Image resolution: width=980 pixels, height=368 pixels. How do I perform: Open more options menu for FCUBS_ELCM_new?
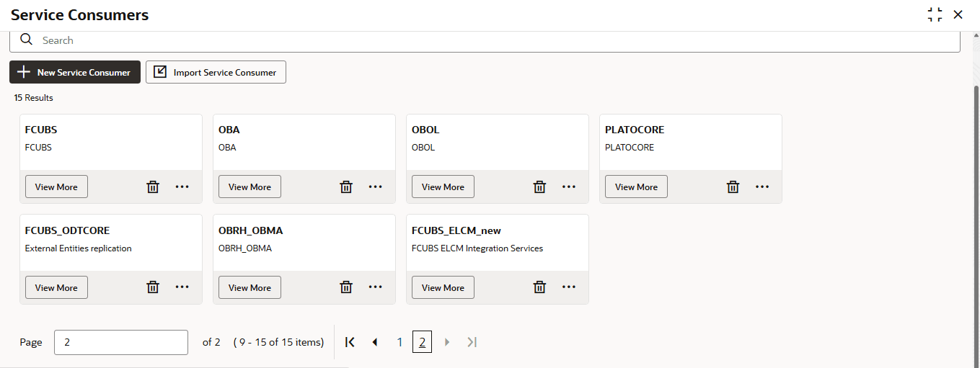569,287
